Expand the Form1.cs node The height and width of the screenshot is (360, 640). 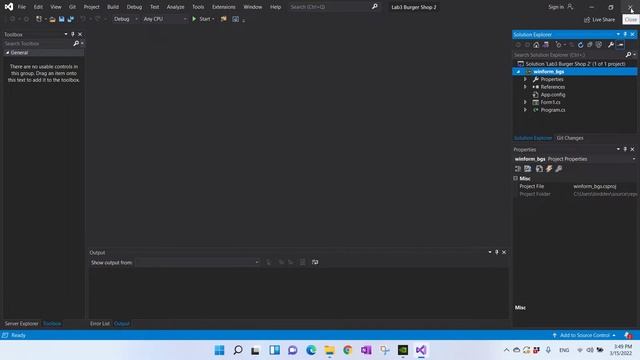[x=525, y=102]
